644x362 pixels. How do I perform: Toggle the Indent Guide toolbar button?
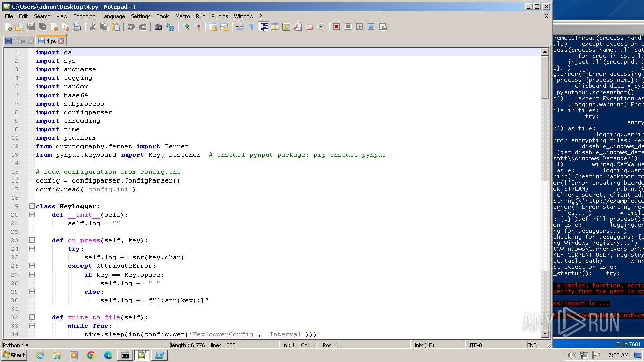point(263,27)
